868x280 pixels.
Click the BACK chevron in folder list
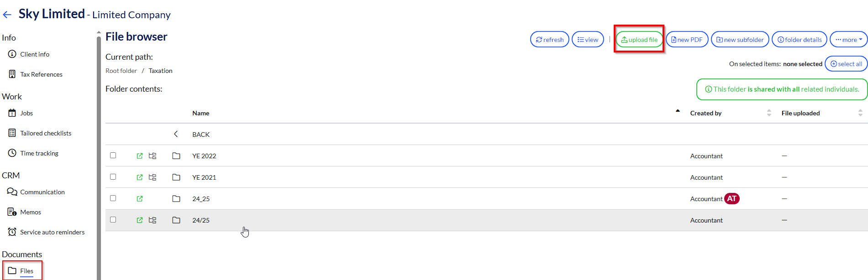pos(176,134)
